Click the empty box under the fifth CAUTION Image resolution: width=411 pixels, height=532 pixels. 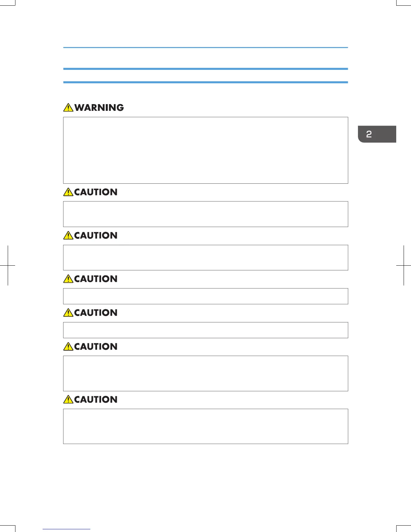tap(205, 373)
